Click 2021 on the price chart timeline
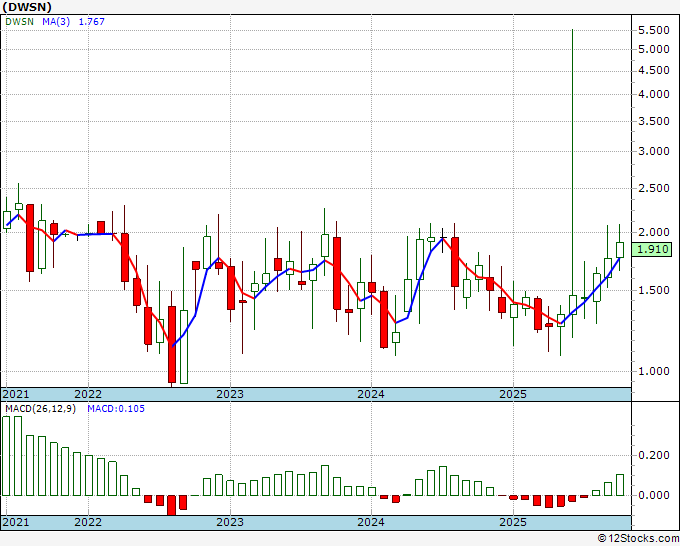680x546 pixels. pyautogui.click(x=16, y=394)
